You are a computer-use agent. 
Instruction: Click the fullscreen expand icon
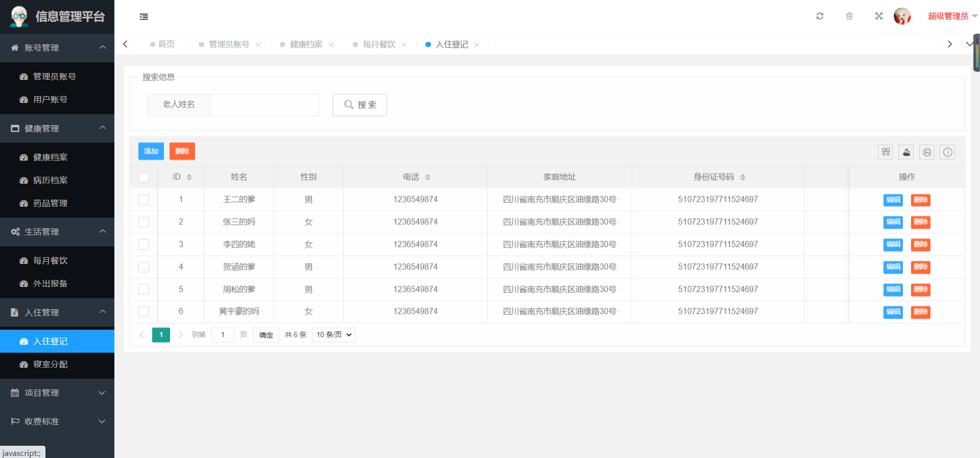click(879, 16)
